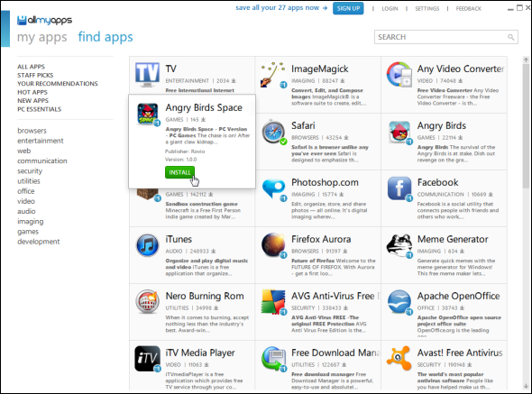532x394 pixels.
Task: Click the Facebook app icon
Action: 399,188
